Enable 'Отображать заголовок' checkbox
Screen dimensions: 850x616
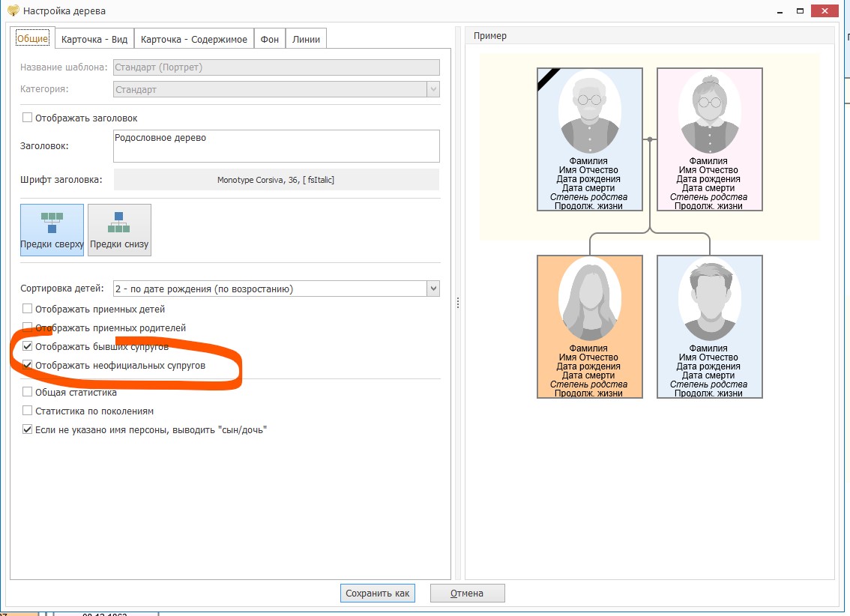coord(28,118)
